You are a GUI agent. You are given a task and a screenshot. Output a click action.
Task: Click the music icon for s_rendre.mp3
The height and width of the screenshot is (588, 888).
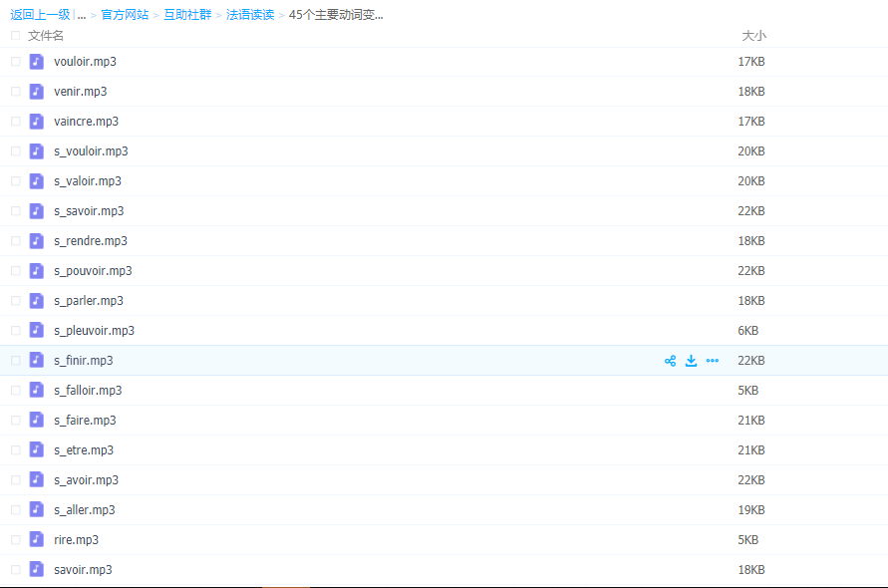[36, 241]
